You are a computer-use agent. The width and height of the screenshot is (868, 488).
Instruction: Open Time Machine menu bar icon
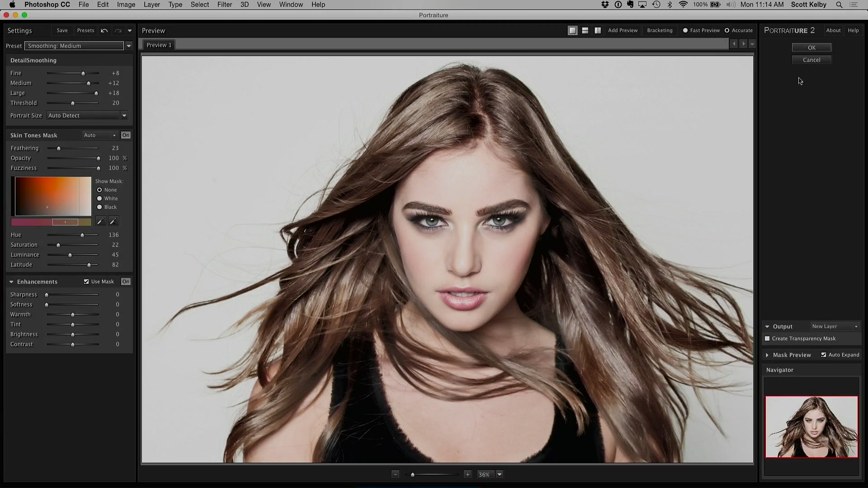coord(656,5)
